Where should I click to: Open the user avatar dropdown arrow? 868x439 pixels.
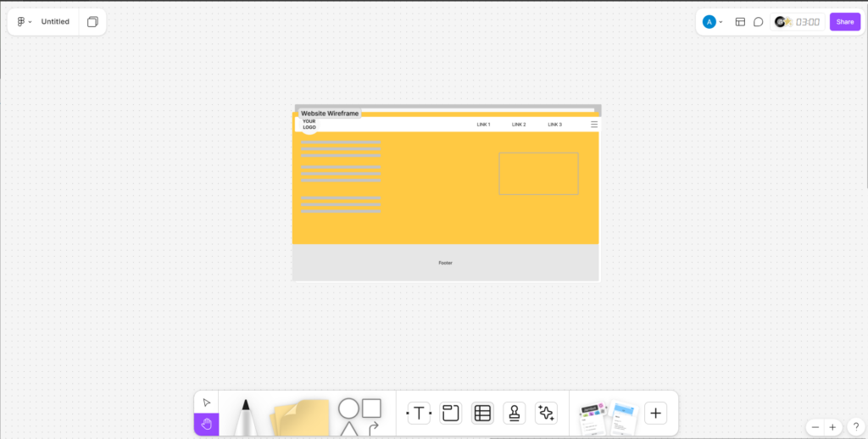[721, 22]
